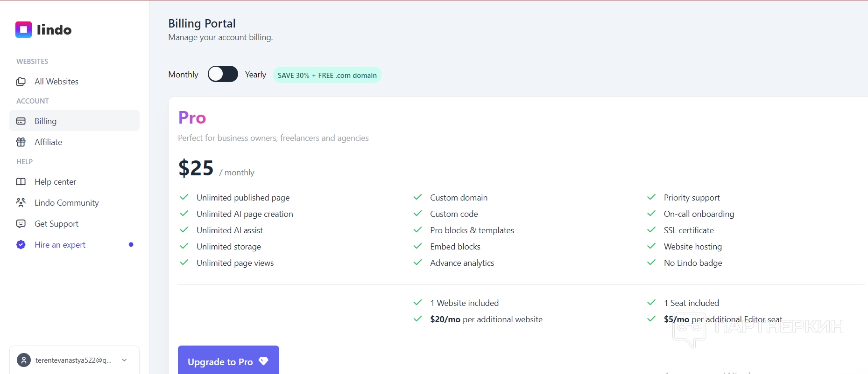Viewport: 868px width, 374px height.
Task: Click the Help center open book icon
Action: 21,182
